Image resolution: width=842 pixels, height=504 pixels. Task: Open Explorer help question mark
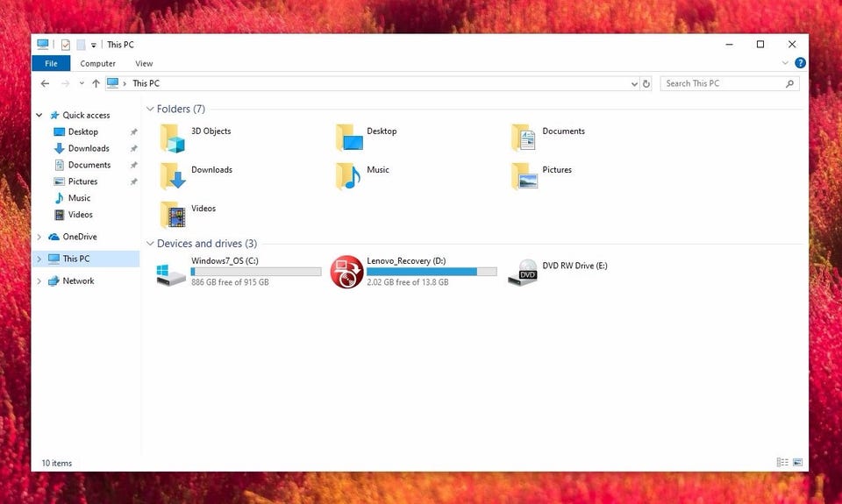click(x=800, y=63)
